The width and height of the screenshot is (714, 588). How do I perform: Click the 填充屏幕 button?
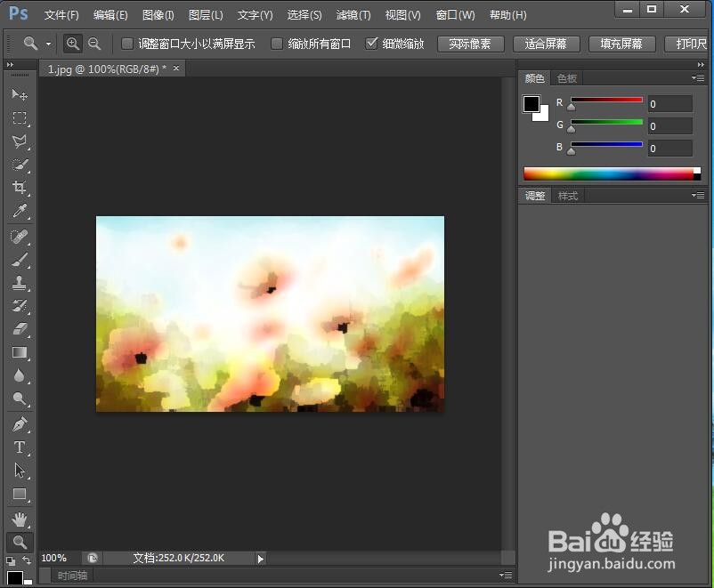pyautogui.click(x=621, y=44)
